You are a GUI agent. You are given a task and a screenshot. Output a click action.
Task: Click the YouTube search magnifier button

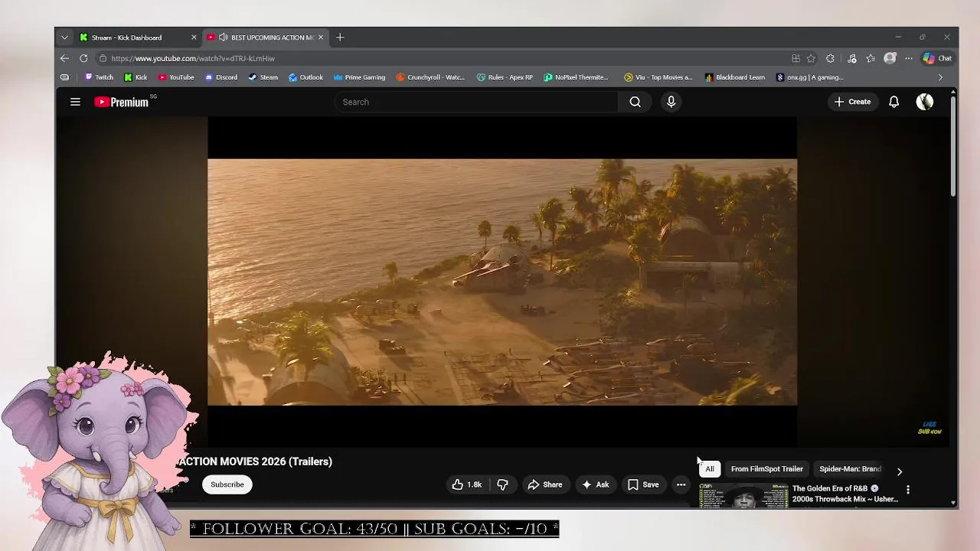[x=635, y=102]
